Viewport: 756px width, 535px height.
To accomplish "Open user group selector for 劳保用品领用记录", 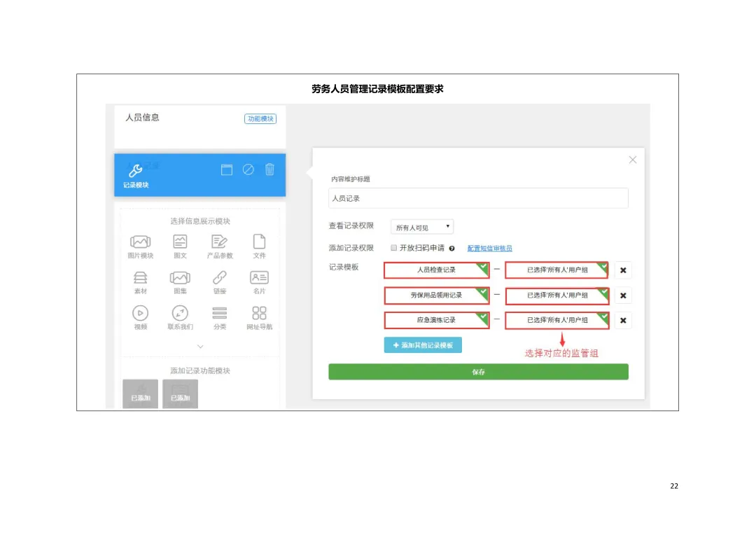I will (x=557, y=296).
